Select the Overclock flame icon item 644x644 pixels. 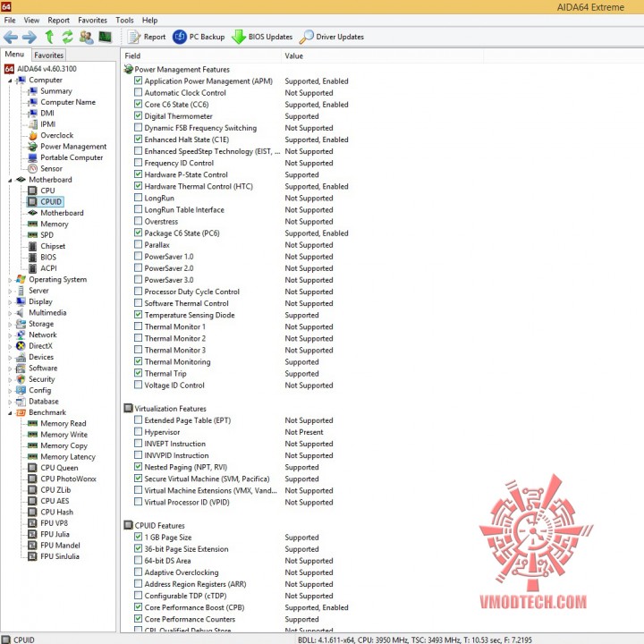[x=51, y=135]
